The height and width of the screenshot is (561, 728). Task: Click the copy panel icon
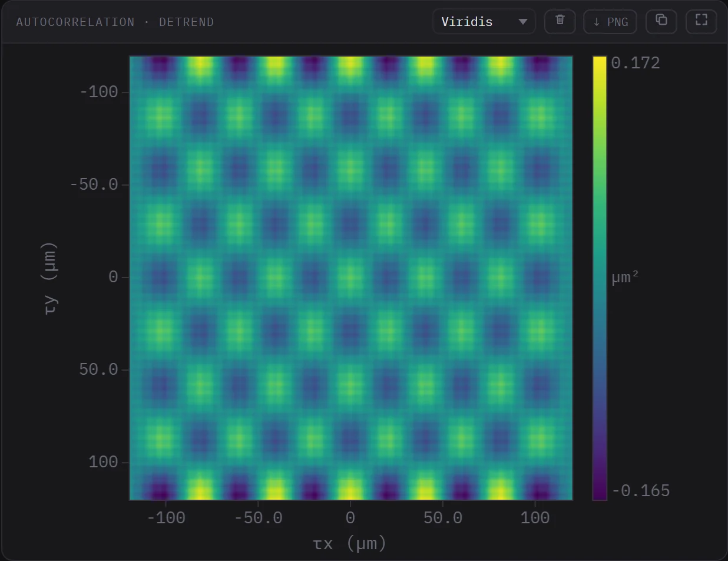661,22
